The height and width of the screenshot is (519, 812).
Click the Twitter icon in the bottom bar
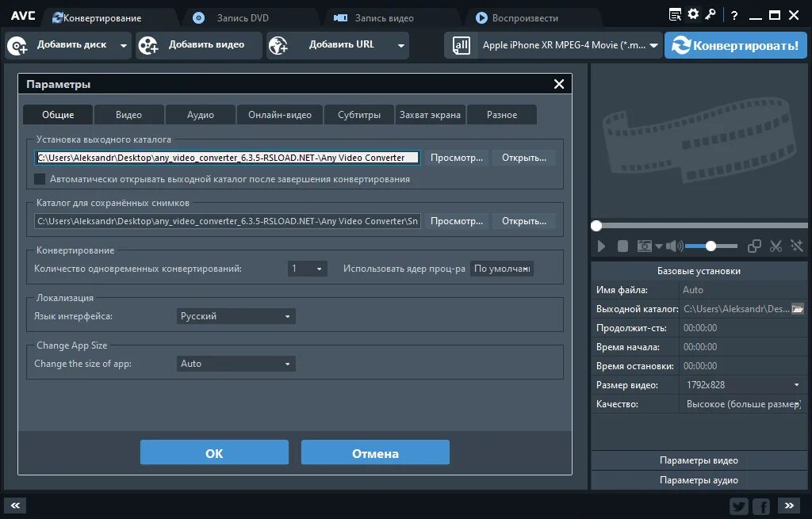pos(739,506)
